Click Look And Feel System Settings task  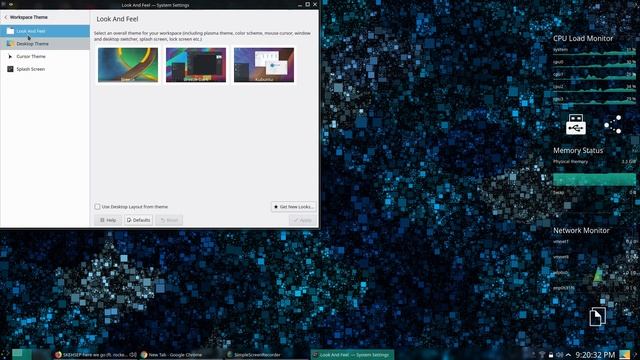pyautogui.click(x=352, y=355)
